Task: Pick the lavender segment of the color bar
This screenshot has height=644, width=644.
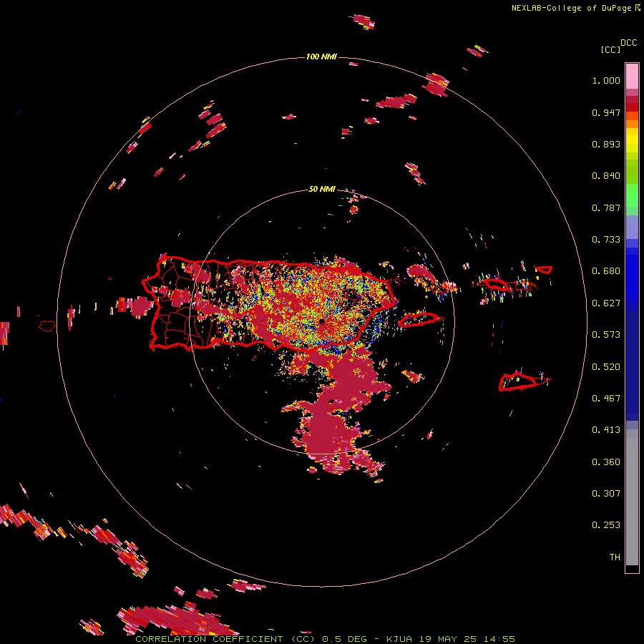Action: tap(632, 228)
